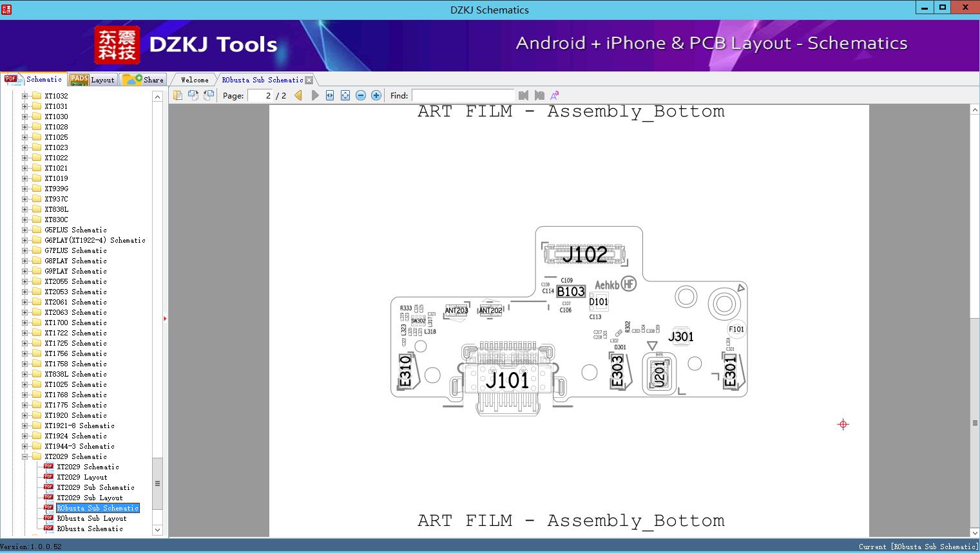The image size is (980, 553).
Task: Open ROBusta Schematic file
Action: [x=90, y=529]
